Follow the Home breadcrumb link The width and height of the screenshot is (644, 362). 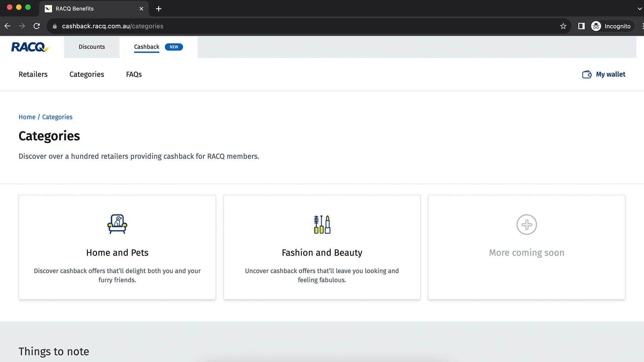27,117
